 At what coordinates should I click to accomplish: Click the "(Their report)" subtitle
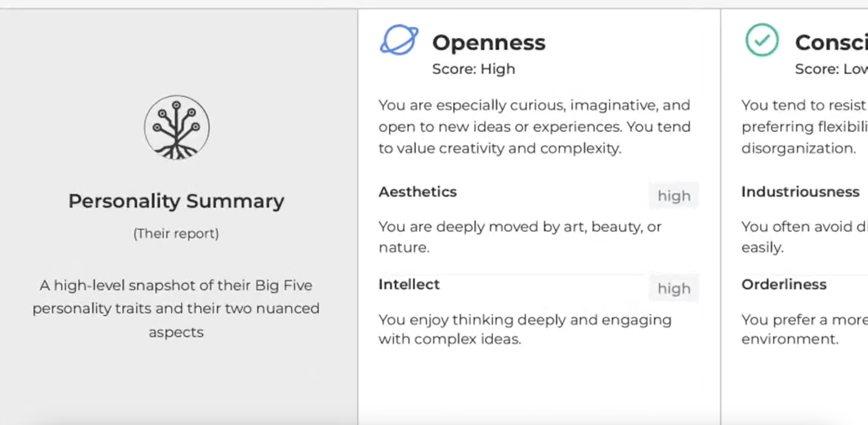pos(176,233)
